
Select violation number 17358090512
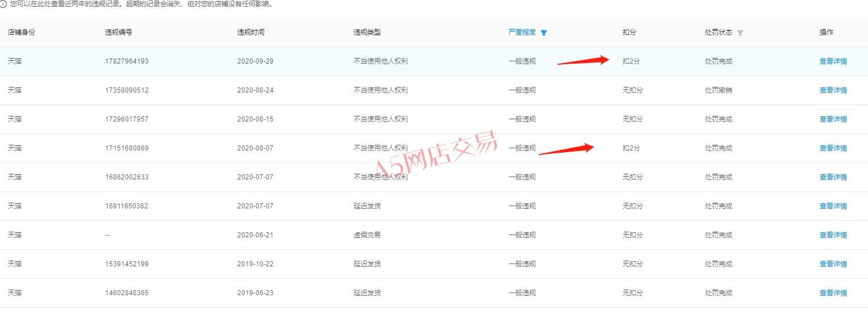[x=127, y=90]
